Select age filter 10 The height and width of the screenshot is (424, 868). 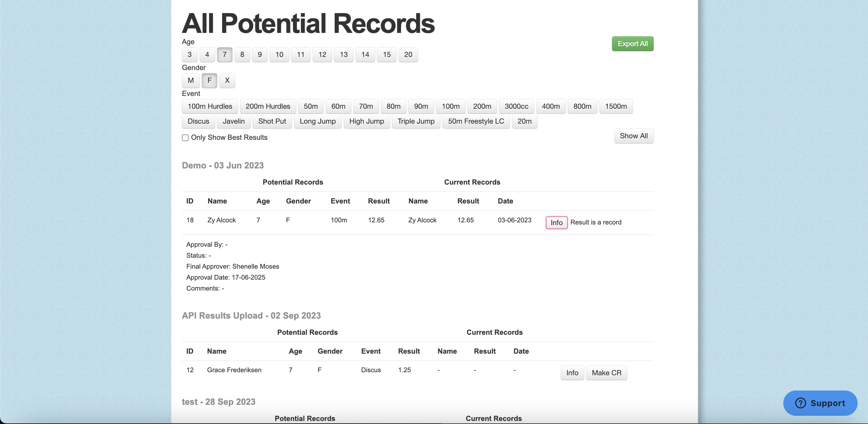pos(279,55)
